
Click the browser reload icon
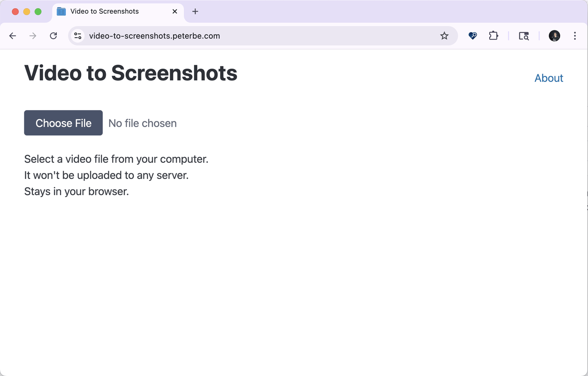tap(53, 36)
